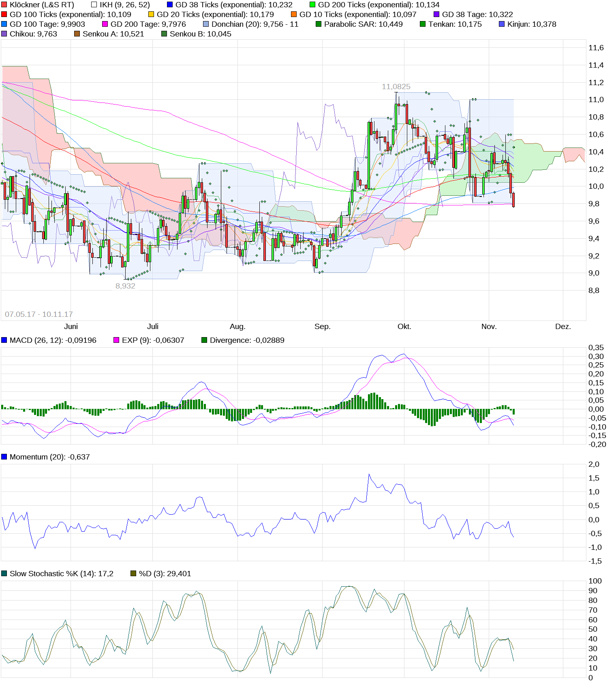The height and width of the screenshot is (686, 616).
Task: Select the "Kinjun: 10,378" legend text
Action: (532, 24)
